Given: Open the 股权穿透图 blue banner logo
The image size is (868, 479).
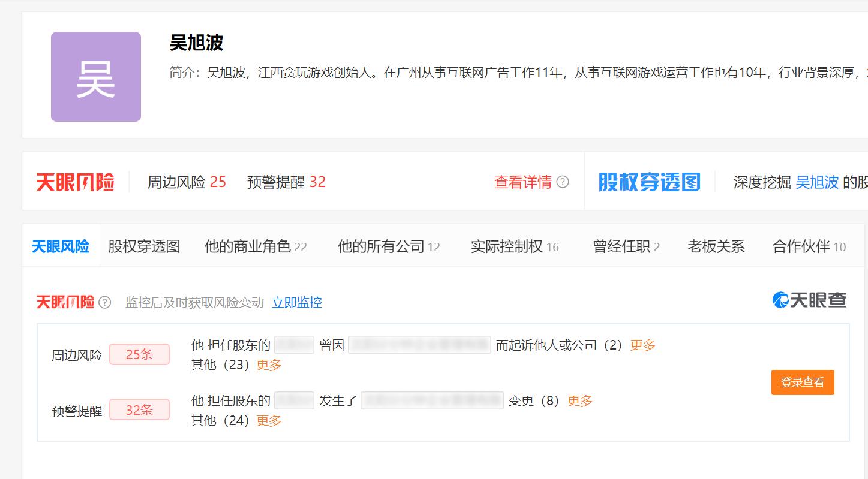Looking at the screenshot, I should pyautogui.click(x=647, y=182).
